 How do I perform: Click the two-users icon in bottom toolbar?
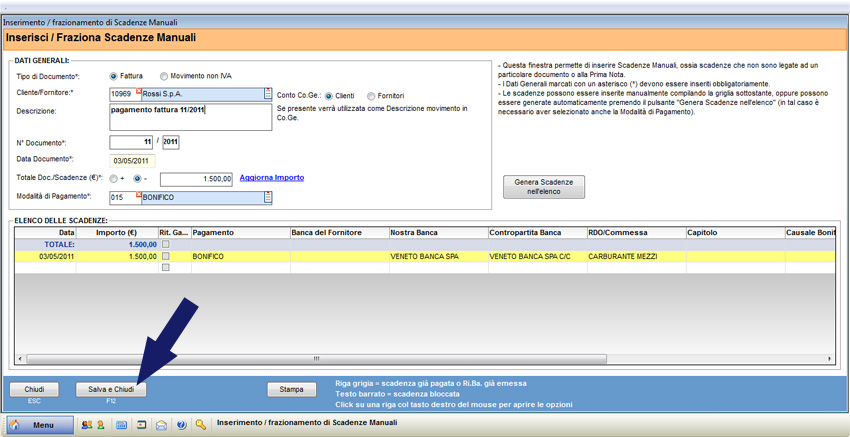click(x=87, y=425)
